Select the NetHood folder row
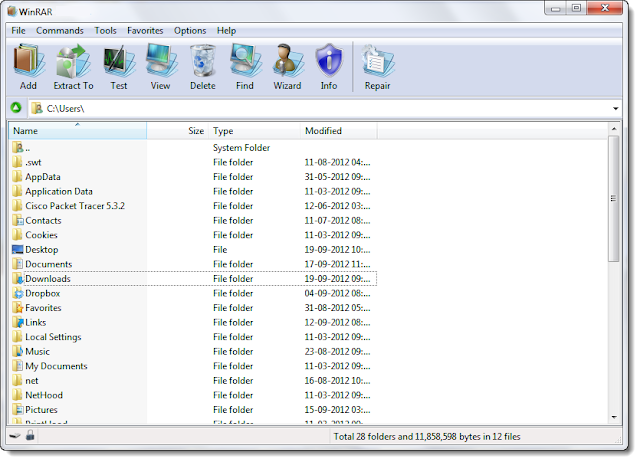The height and width of the screenshot is (462, 640). tap(192, 395)
